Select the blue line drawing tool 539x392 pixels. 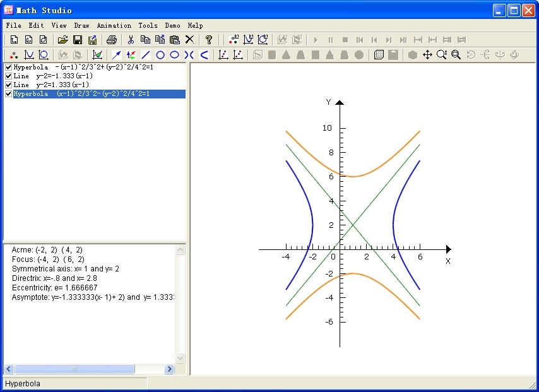146,55
